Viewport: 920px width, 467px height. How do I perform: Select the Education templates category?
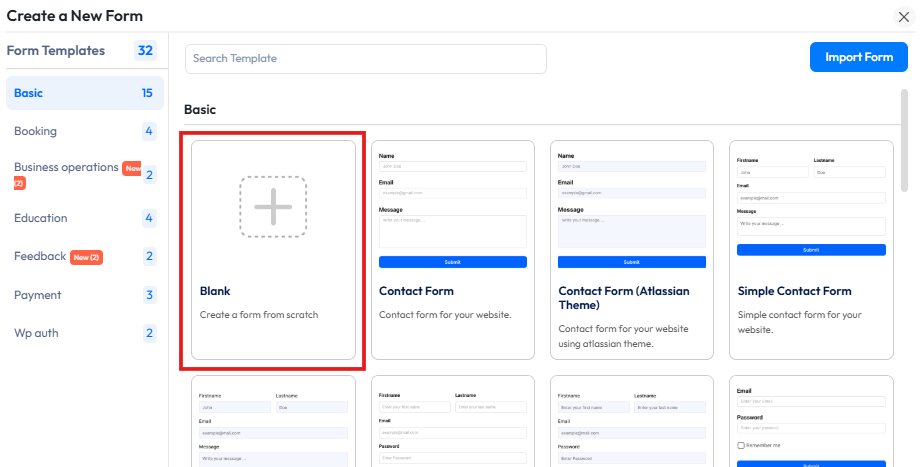41,218
